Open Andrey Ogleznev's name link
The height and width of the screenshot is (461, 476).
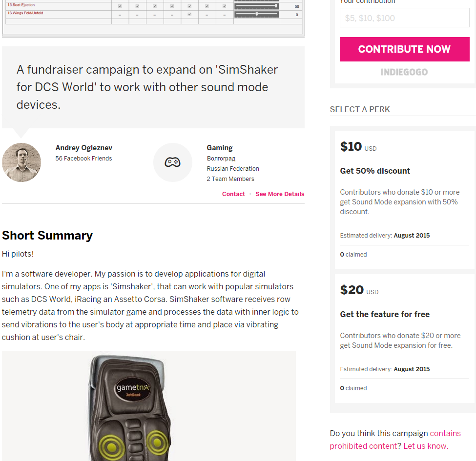pyautogui.click(x=84, y=148)
